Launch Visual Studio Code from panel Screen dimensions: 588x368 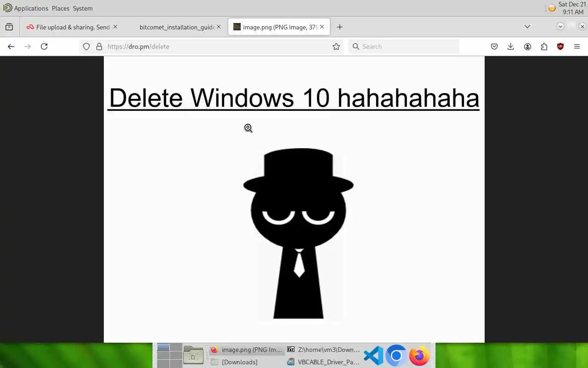pyautogui.click(x=373, y=356)
